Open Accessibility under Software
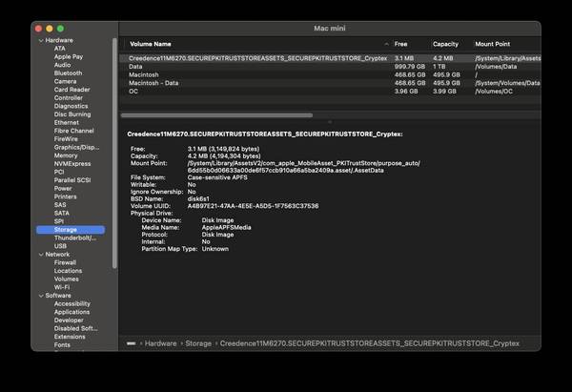 [72, 303]
